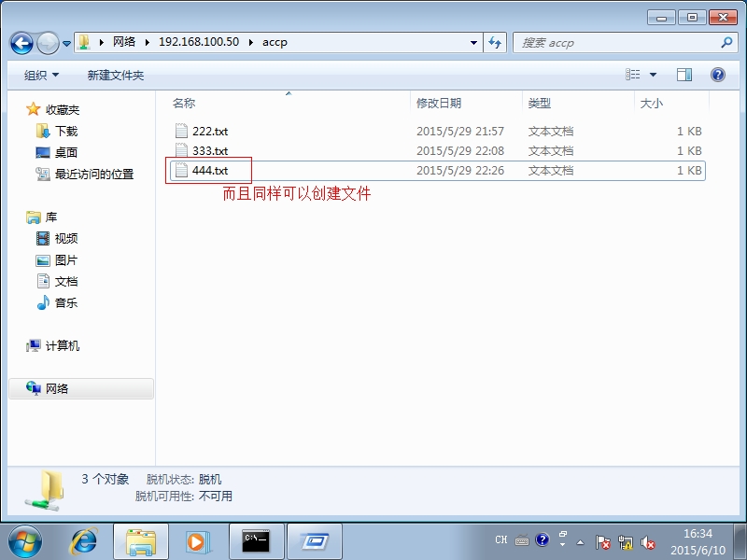The height and width of the screenshot is (560, 747).
Task: Open the 组织 menu
Action: coord(41,75)
